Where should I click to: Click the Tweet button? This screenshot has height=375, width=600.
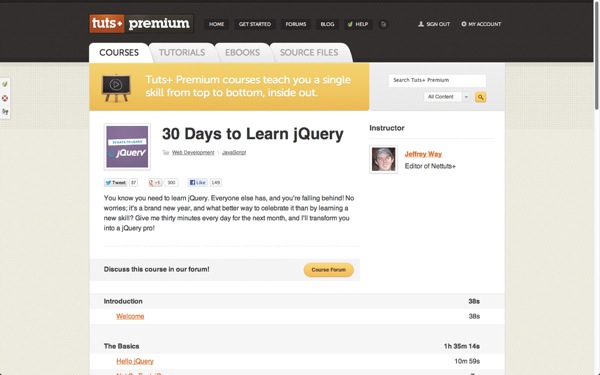pos(116,183)
